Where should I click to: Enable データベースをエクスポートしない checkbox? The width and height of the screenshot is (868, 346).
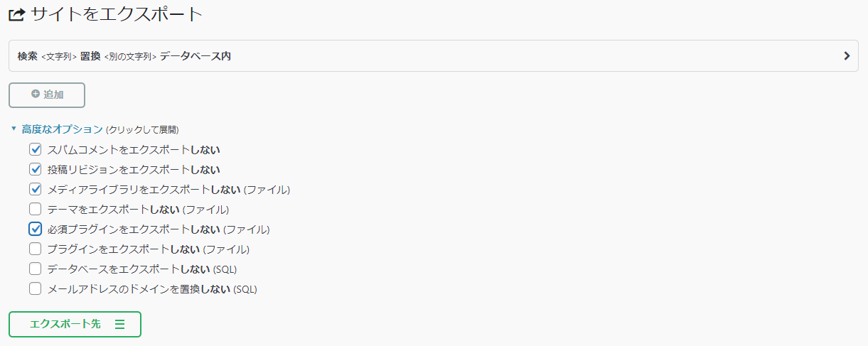coord(35,269)
